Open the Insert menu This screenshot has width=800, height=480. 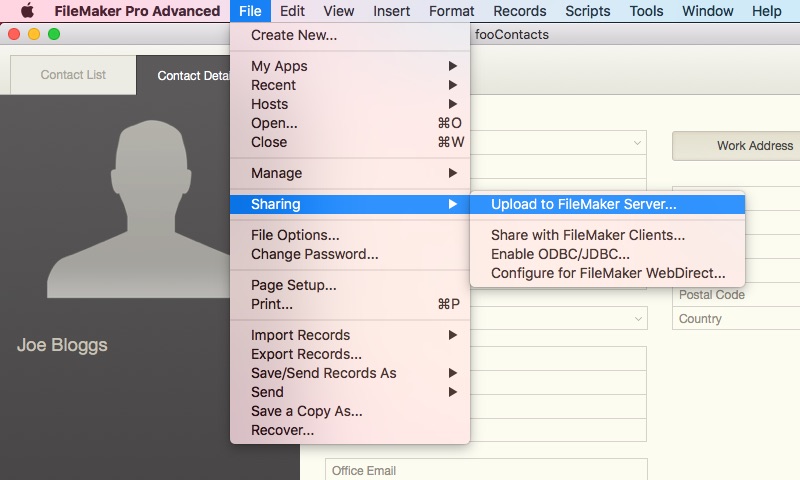(391, 11)
